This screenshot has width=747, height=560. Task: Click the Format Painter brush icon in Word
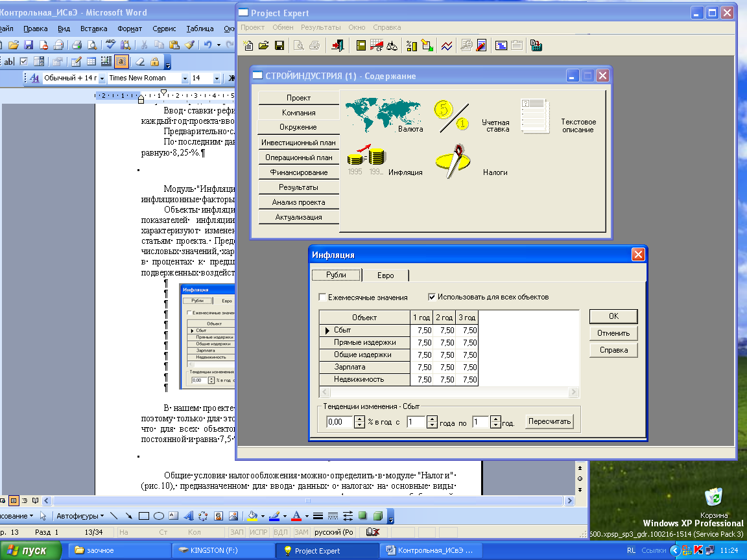click(x=189, y=45)
